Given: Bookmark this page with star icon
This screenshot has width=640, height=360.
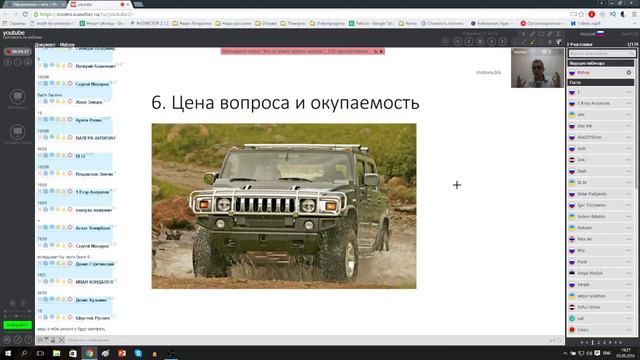Looking at the screenshot, I should click(581, 14).
